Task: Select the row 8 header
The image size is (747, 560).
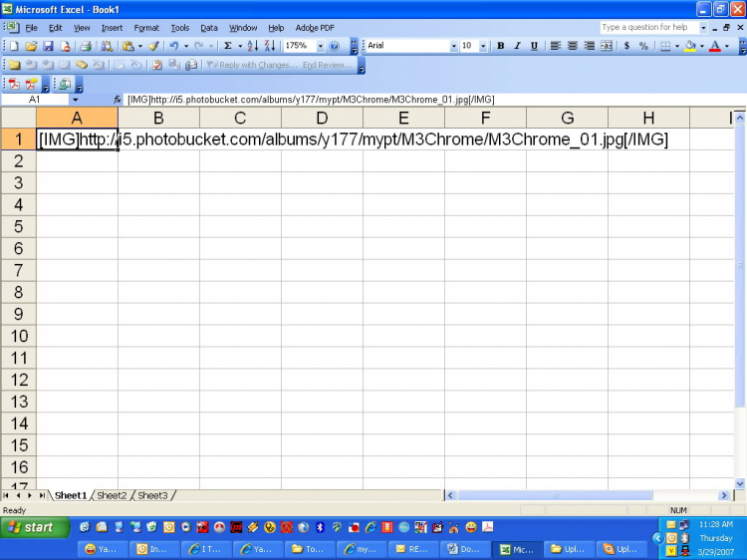Action: (19, 292)
